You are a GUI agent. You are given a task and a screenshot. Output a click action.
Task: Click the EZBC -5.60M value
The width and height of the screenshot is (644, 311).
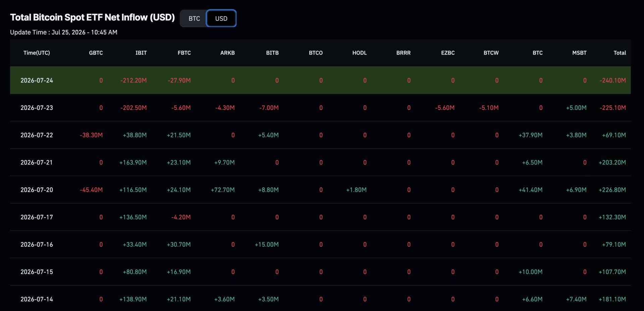[x=445, y=108]
